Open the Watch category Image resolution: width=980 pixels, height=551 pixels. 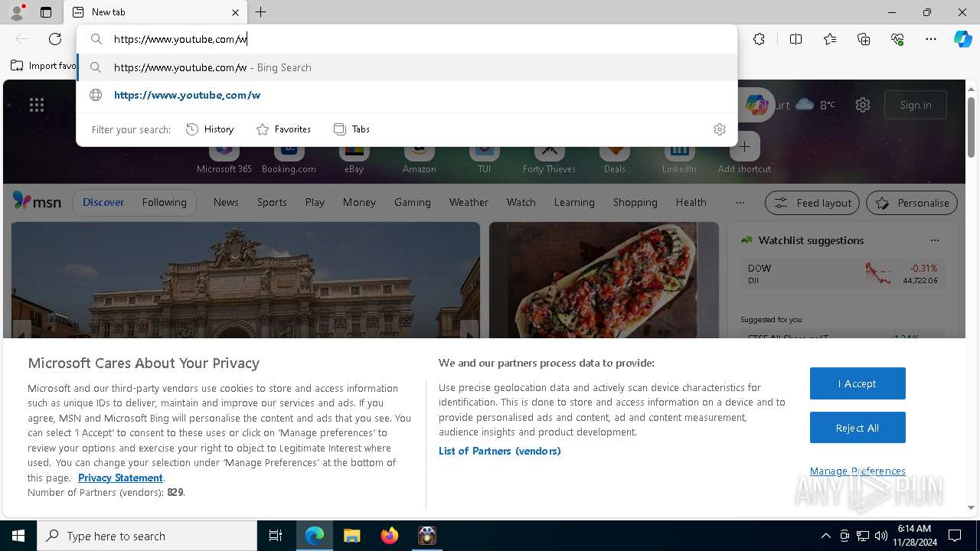pos(521,202)
